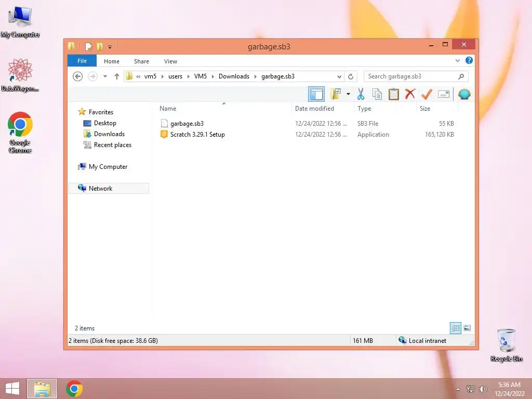Sort by the Size column header
Image resolution: width=532 pixels, height=399 pixels.
click(x=425, y=109)
